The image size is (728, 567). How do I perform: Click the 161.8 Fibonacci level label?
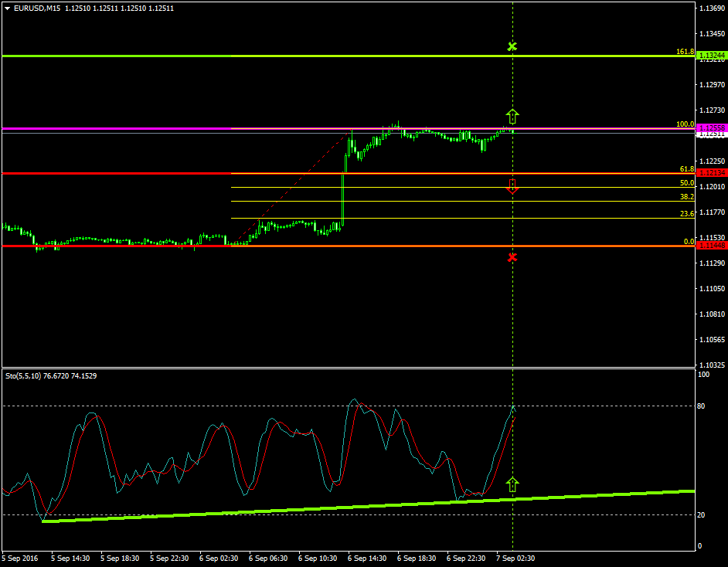(685, 52)
